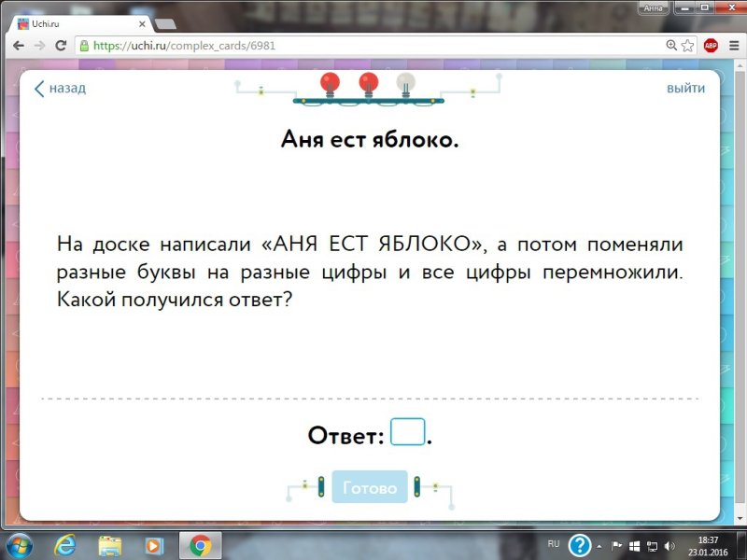Click the Adblock Plus extension icon
Screen dimensions: 747x560
(x=711, y=44)
